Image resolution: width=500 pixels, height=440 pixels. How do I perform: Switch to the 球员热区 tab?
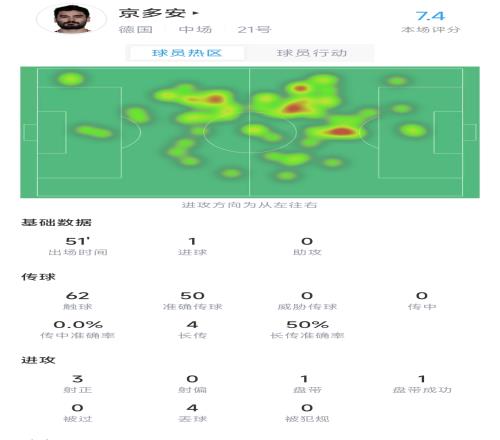(187, 53)
